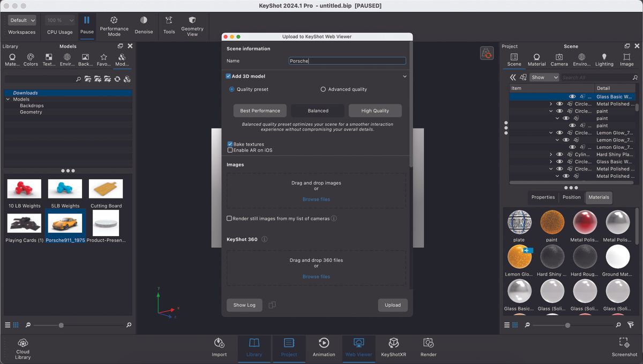Click the import folder icon in Library
This screenshot has height=364, width=643.
tap(98, 79)
